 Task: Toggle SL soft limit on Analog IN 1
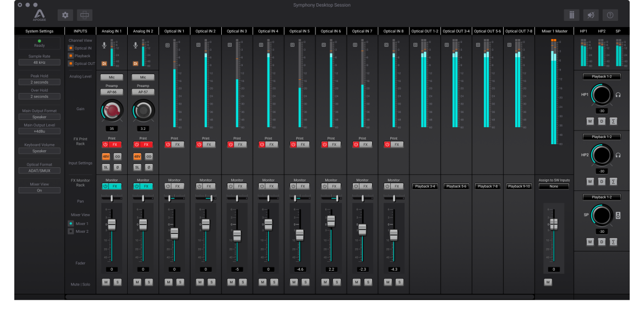106,167
